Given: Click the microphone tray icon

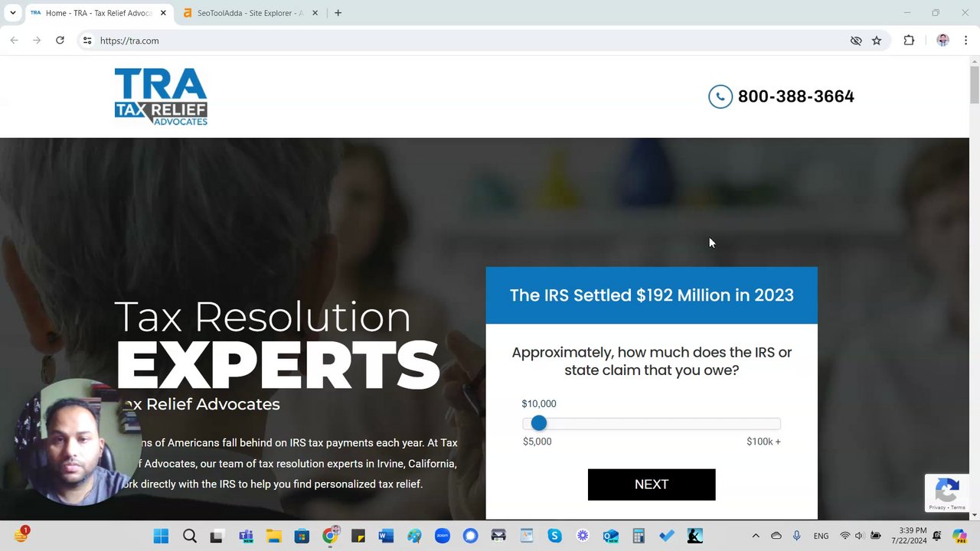Looking at the screenshot, I should click(x=797, y=536).
